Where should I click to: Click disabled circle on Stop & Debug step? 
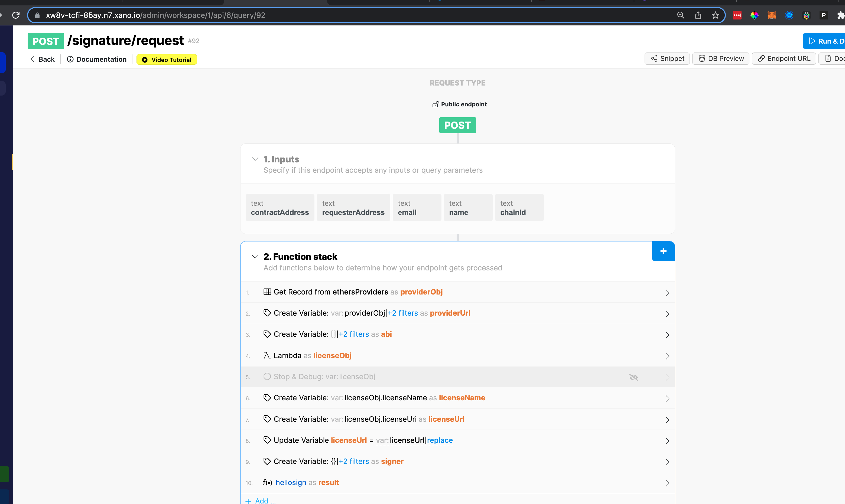267,376
